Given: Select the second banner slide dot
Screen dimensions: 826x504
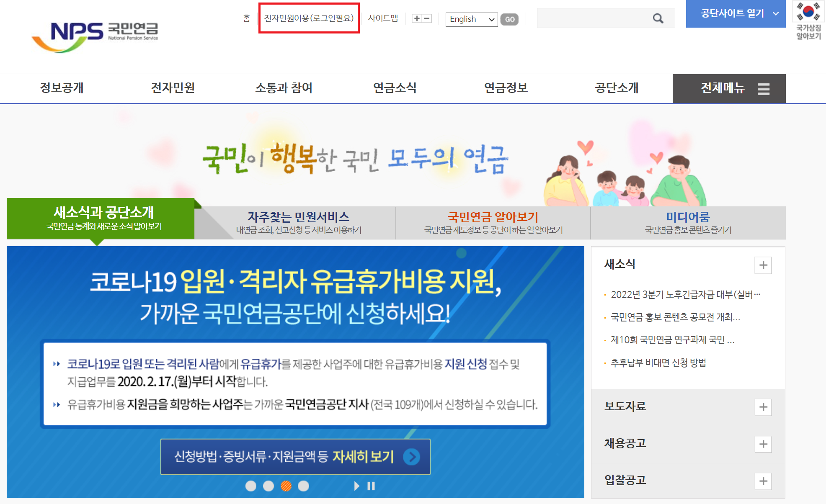Looking at the screenshot, I should coord(268,486).
